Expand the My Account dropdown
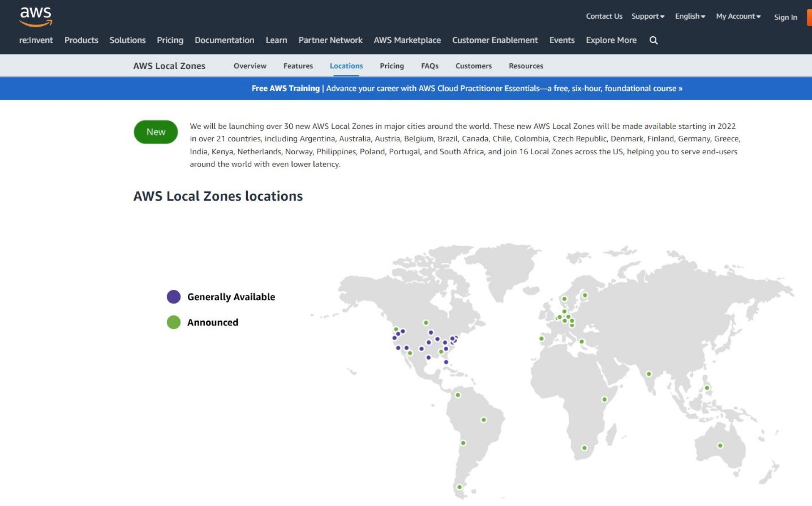 [738, 16]
